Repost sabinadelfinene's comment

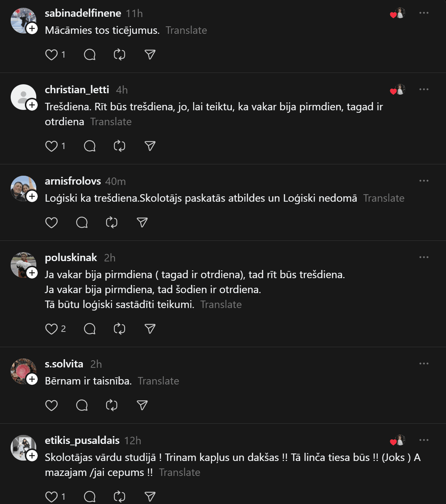pos(120,55)
